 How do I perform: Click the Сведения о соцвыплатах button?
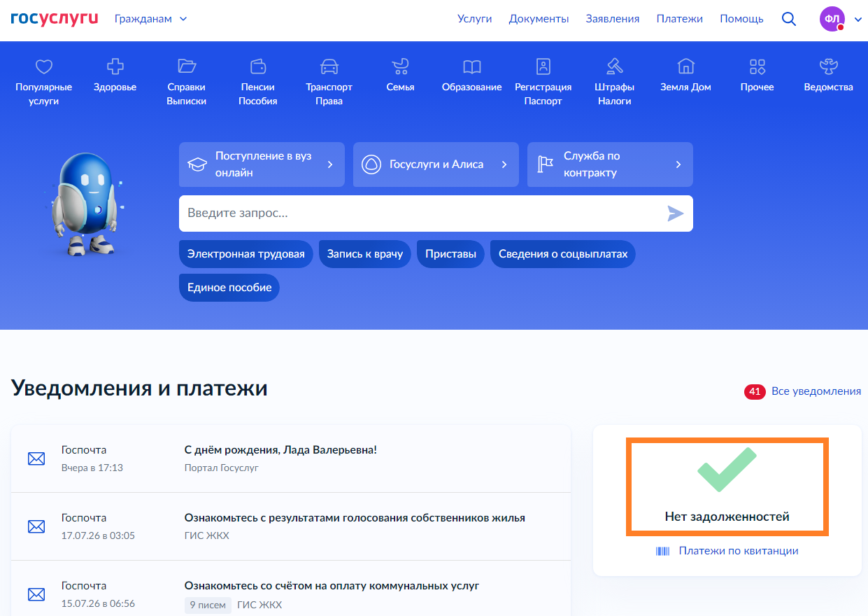click(x=563, y=254)
